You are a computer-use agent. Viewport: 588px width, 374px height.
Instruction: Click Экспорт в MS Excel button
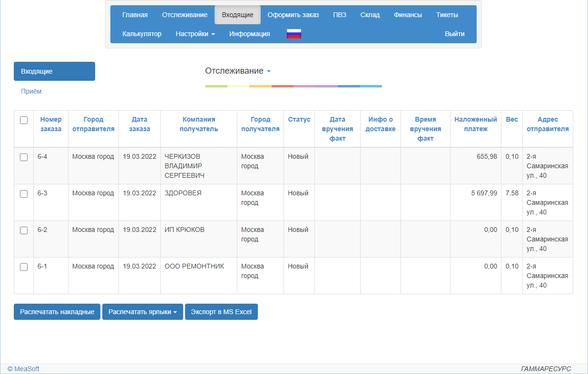coord(221,312)
